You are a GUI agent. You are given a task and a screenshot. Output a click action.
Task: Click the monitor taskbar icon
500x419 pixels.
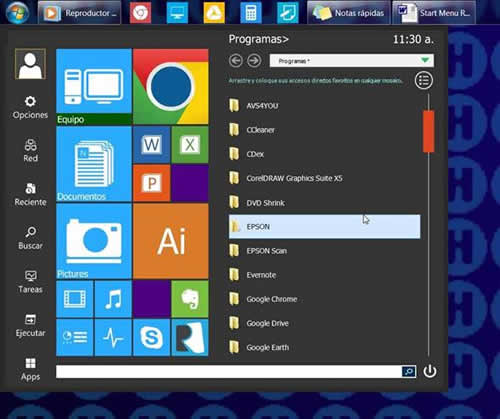177,13
